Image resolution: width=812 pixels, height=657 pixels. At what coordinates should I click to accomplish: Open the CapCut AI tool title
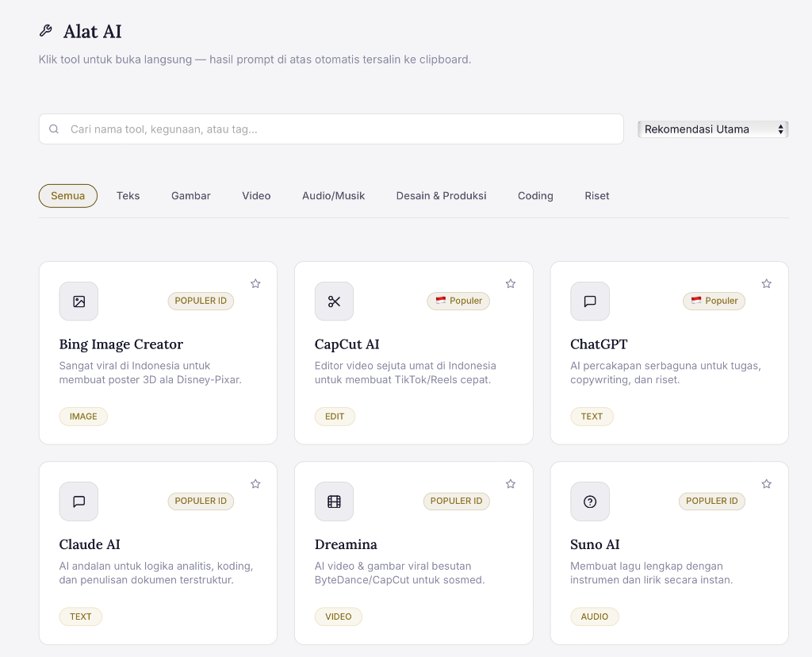pyautogui.click(x=347, y=344)
